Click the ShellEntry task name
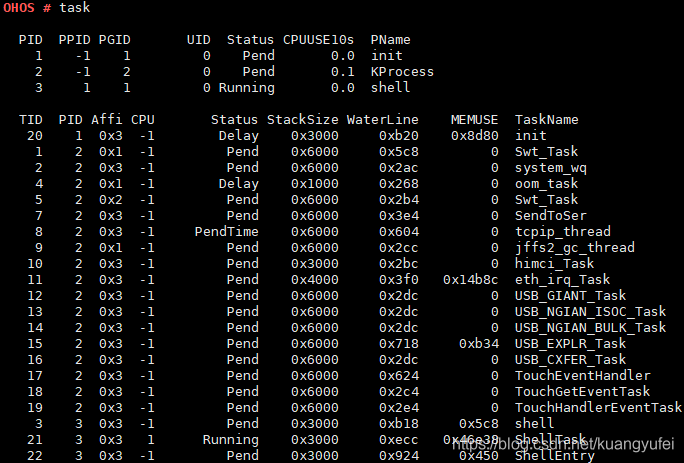The width and height of the screenshot is (684, 463). pyautogui.click(x=554, y=456)
